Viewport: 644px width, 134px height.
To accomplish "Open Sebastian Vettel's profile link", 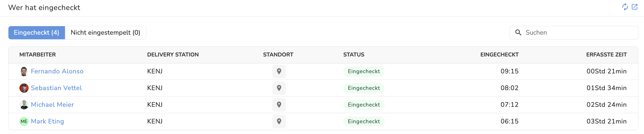I will (56, 88).
